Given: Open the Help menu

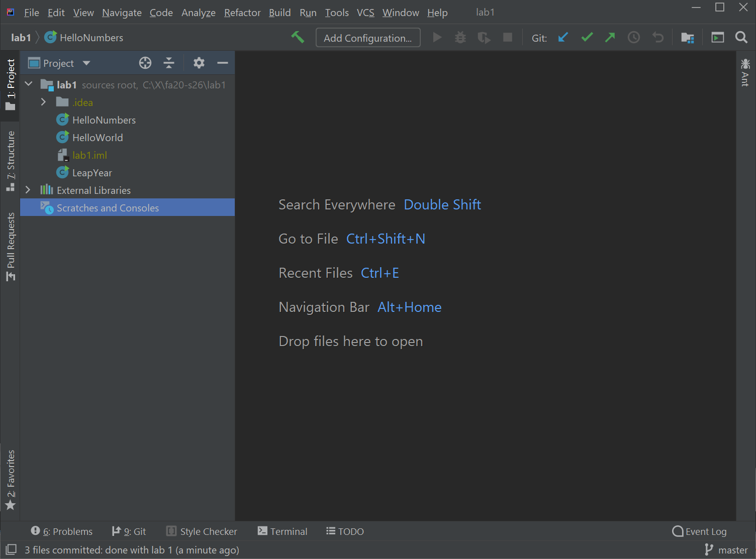Looking at the screenshot, I should coord(437,13).
